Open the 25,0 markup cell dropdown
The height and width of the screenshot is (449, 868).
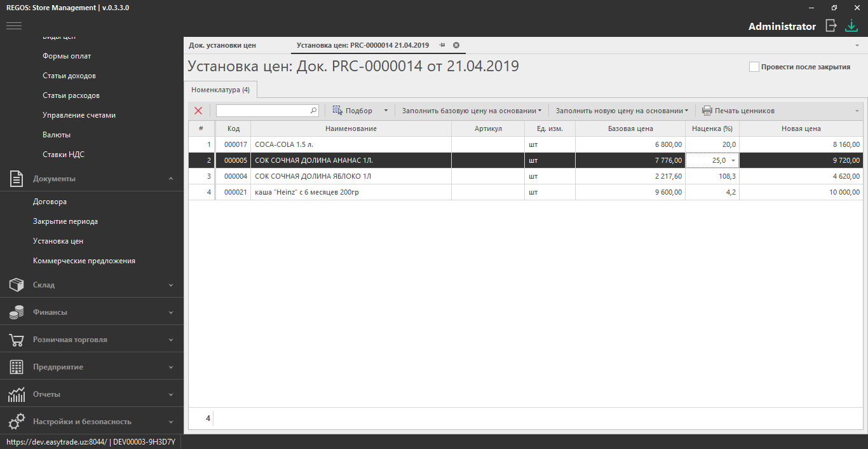click(x=733, y=160)
